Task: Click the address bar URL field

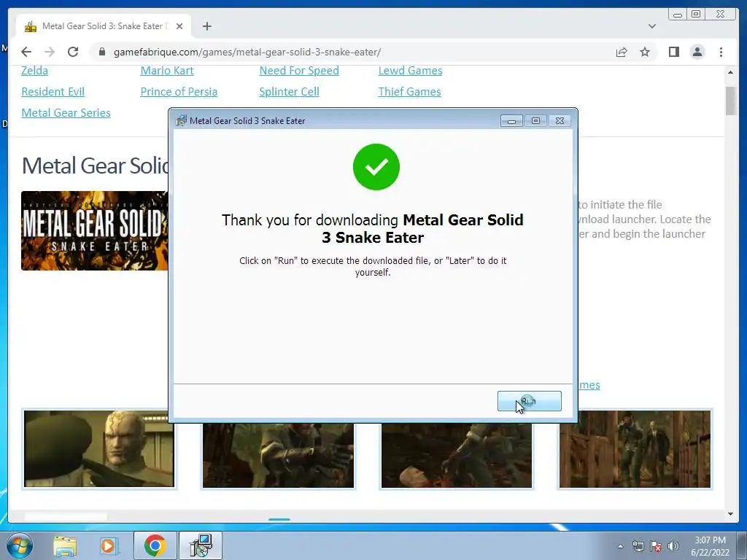Action: pos(352,52)
